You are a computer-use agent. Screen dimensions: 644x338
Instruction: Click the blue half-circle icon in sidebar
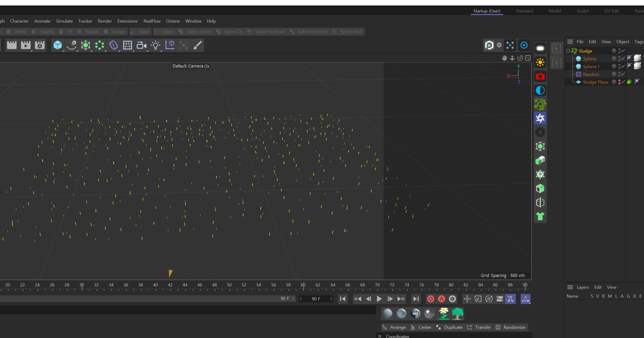point(540,90)
